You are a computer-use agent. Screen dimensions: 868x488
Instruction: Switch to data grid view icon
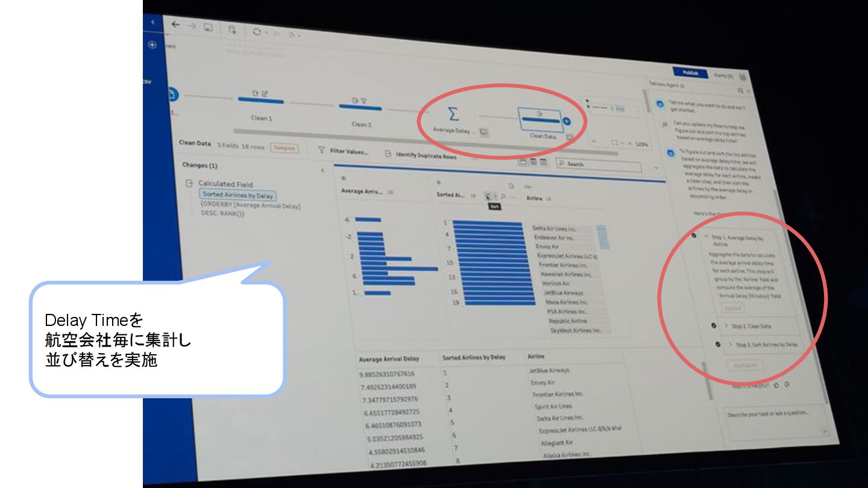click(x=533, y=161)
